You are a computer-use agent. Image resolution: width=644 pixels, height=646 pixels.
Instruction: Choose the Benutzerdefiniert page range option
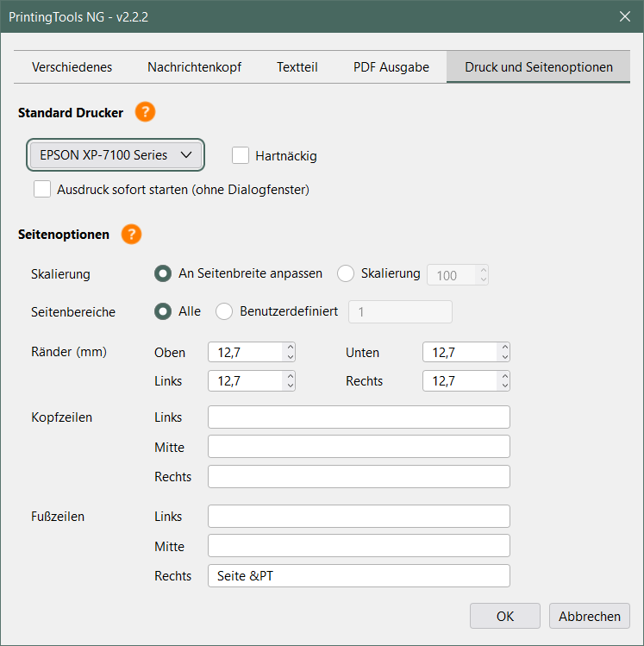click(224, 311)
